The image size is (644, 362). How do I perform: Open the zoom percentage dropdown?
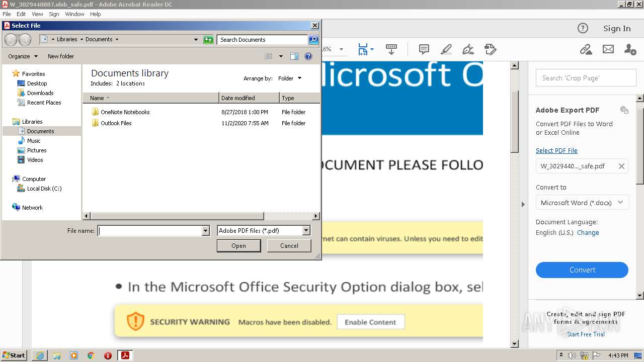pos(341,49)
